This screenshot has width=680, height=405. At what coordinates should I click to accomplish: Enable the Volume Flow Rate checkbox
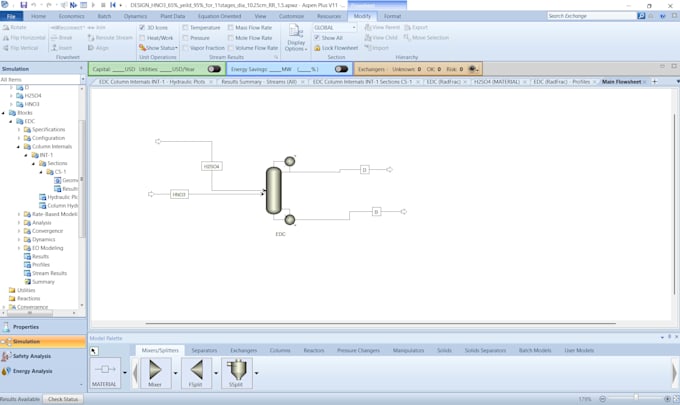pos(231,48)
